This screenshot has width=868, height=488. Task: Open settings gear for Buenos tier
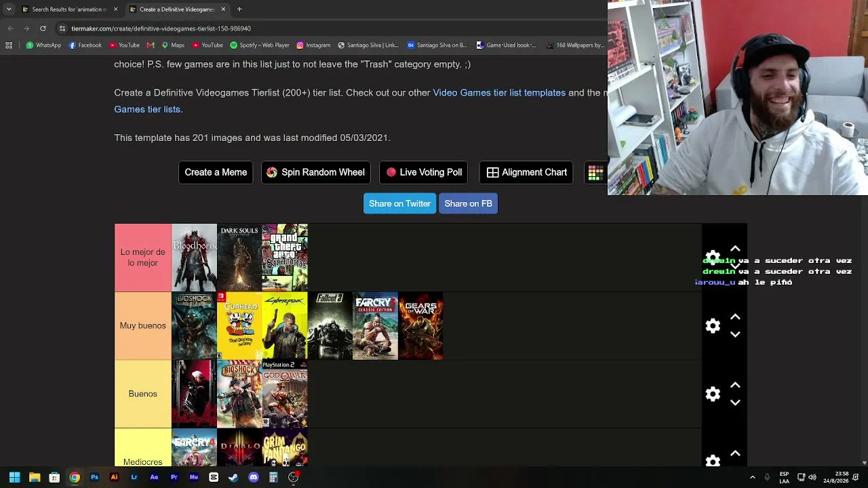(x=713, y=394)
